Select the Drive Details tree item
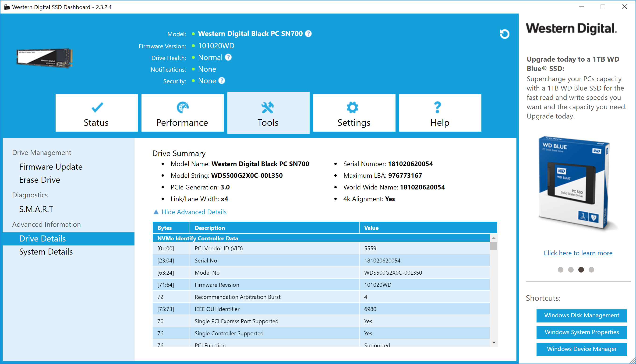Screen dimensions: 636x364 [x=43, y=239]
